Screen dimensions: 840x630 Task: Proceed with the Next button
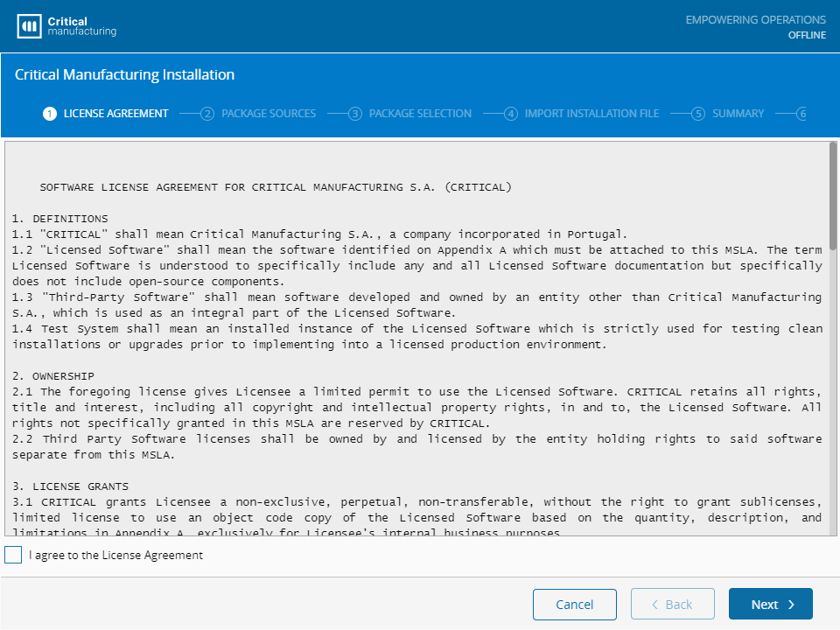tap(770, 605)
